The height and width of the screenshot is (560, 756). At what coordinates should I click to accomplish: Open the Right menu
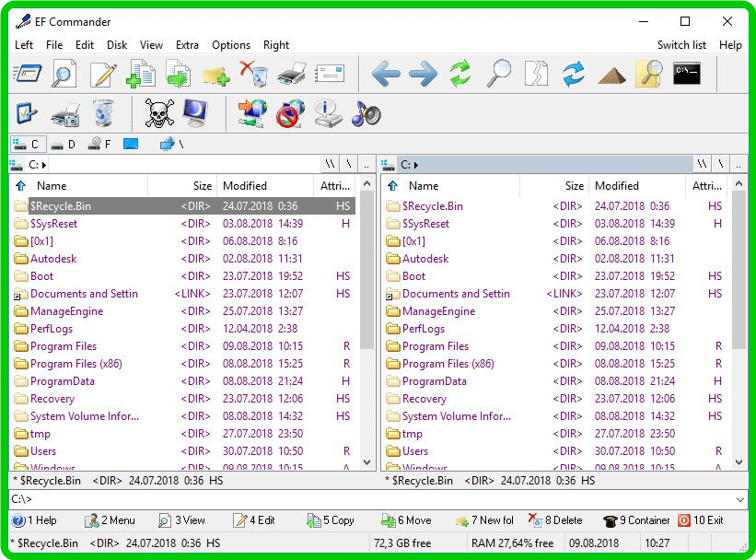(275, 45)
